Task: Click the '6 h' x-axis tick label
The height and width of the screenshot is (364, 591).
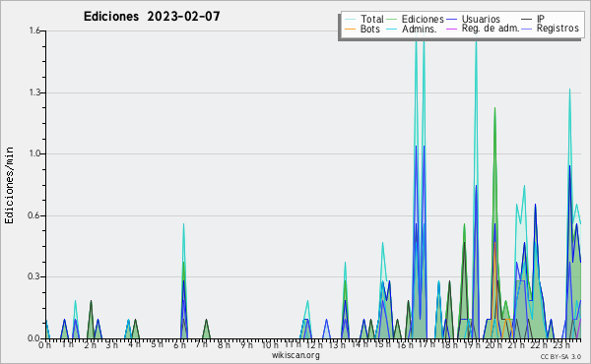Action: 180,345
